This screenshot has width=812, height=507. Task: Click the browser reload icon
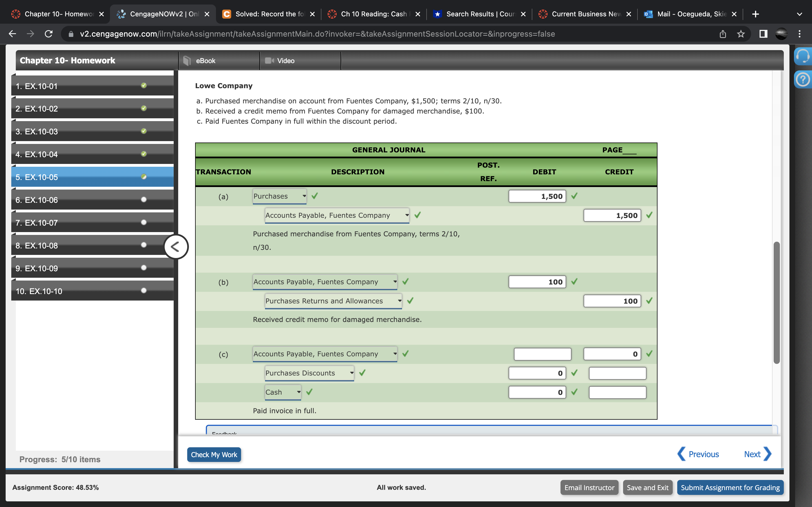point(49,34)
